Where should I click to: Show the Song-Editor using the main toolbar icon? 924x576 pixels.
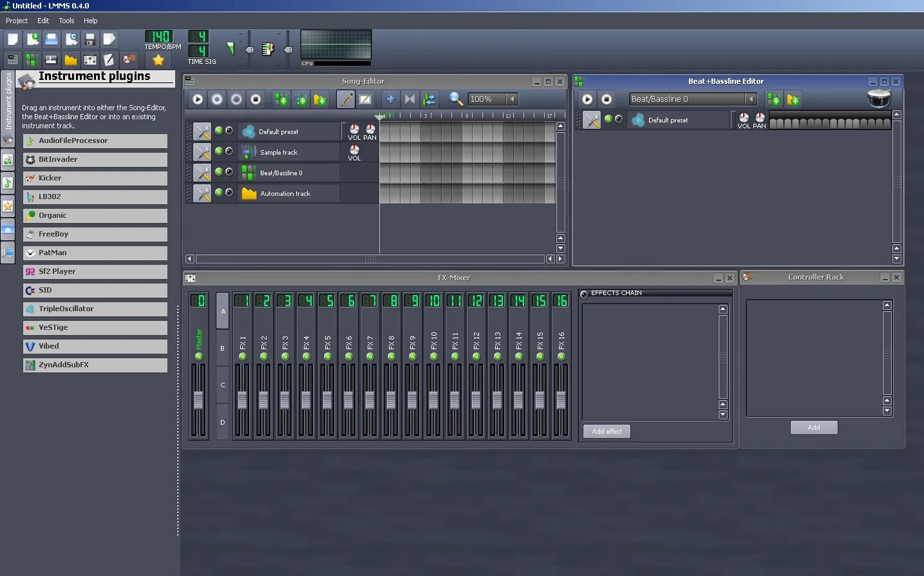click(x=13, y=59)
